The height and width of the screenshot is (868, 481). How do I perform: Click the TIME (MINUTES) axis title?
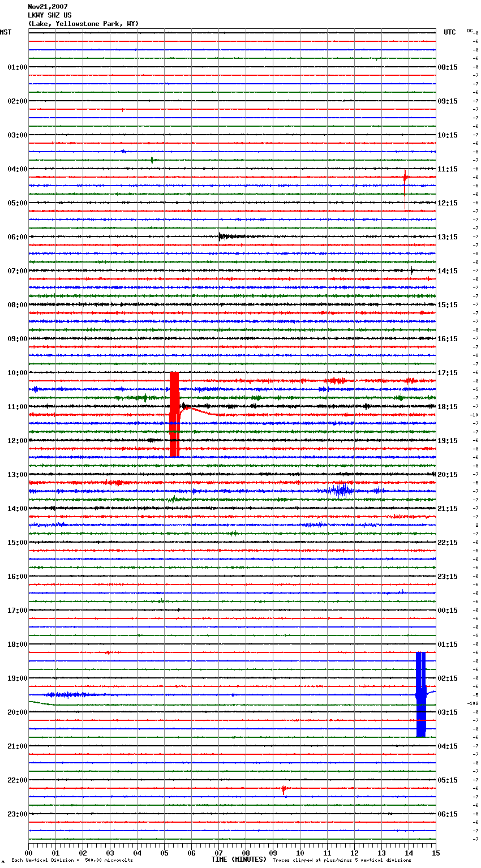239,860
